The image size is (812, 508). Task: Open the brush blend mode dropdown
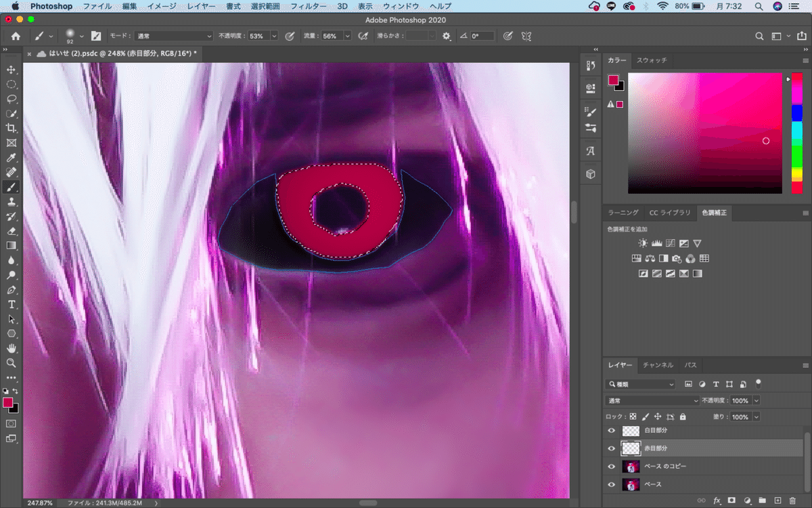pos(174,36)
